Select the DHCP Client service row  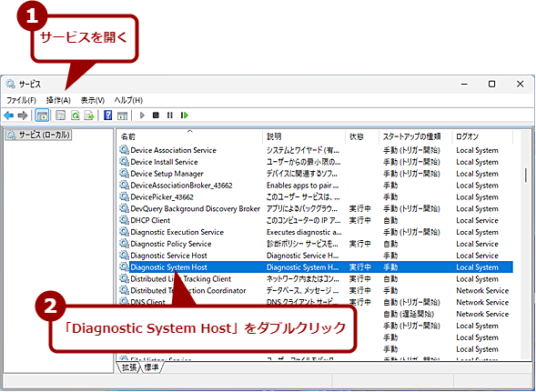click(316, 220)
